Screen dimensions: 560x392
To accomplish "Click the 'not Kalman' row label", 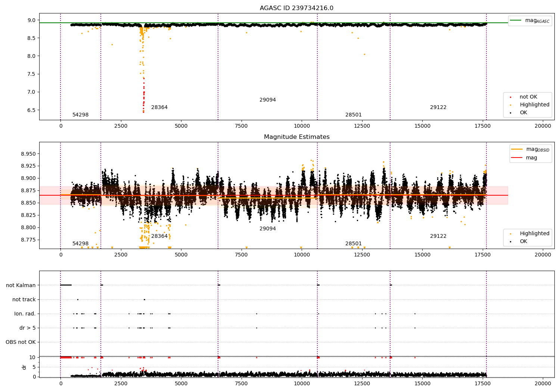I will click(21, 286).
